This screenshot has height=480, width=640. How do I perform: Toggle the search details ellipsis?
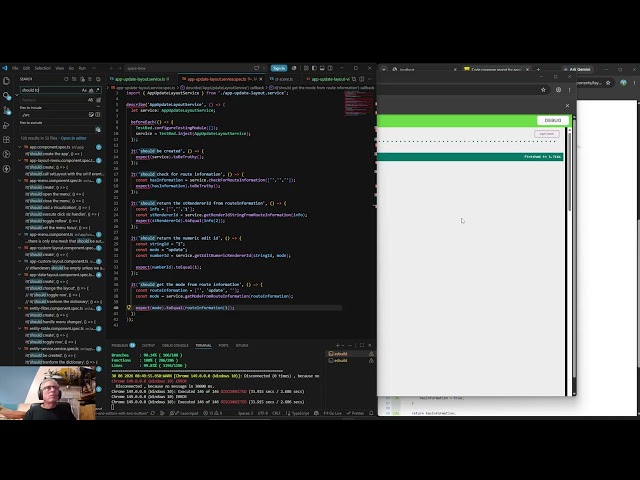98,107
